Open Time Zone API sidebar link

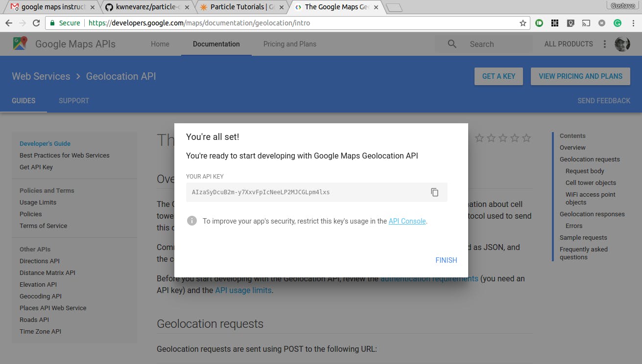point(40,332)
